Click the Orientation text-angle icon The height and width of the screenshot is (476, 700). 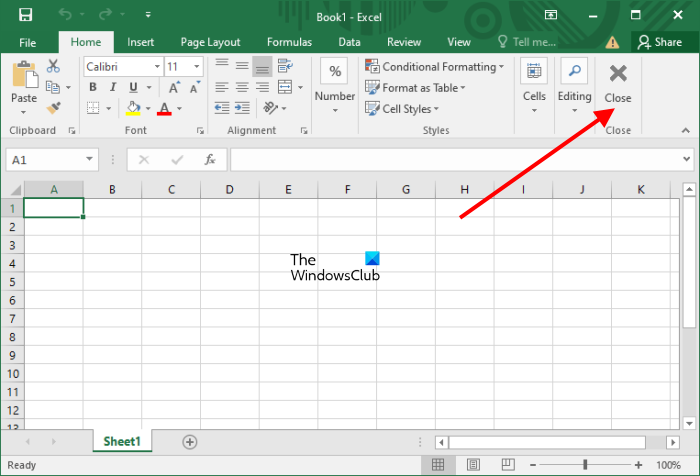click(271, 108)
